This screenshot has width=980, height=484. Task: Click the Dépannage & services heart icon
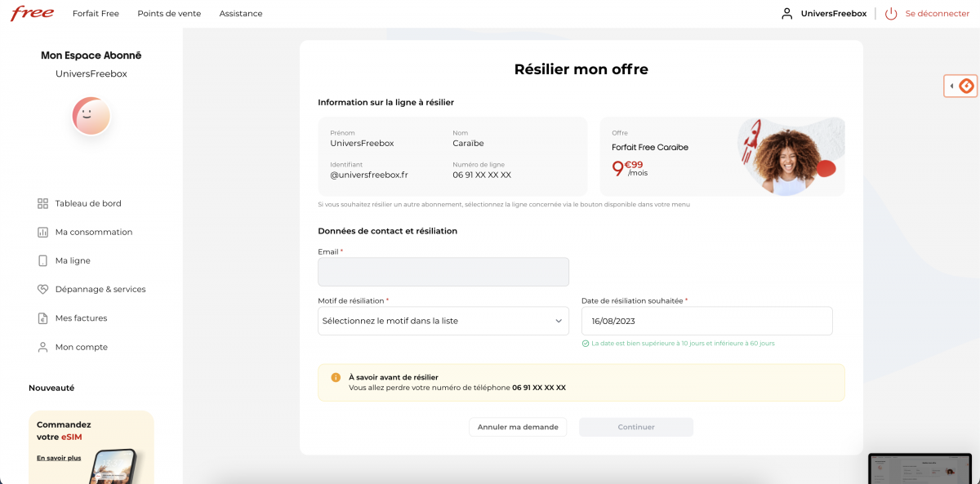[42, 289]
